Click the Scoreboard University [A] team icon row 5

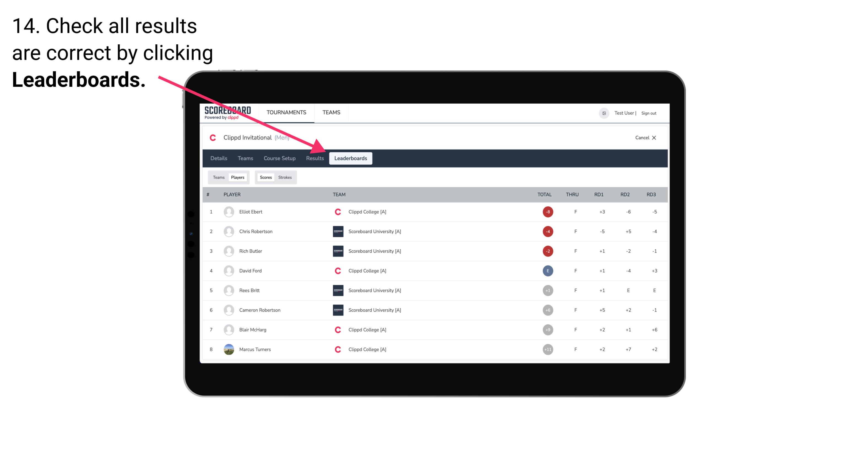click(337, 290)
